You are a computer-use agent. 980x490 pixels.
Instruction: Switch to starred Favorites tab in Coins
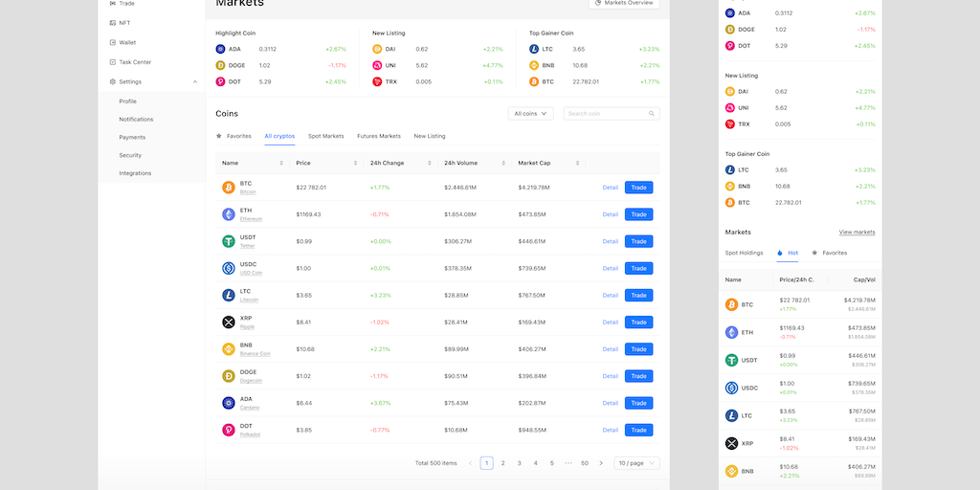[x=234, y=136]
